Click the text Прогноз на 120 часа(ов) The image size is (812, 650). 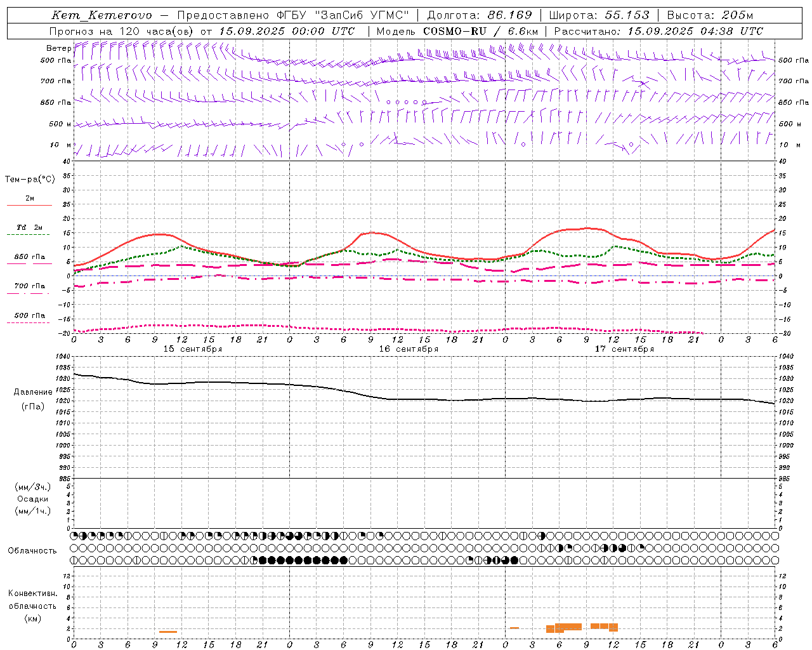tap(122, 31)
